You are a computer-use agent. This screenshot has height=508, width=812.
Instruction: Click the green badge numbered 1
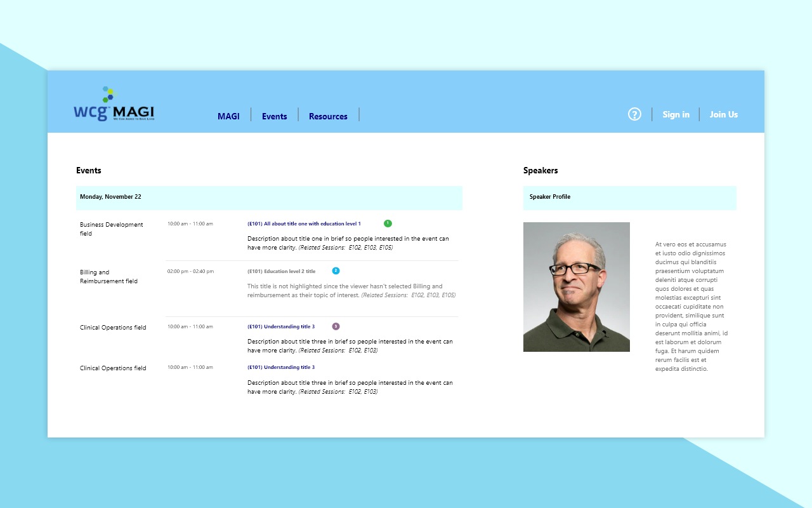(x=388, y=224)
